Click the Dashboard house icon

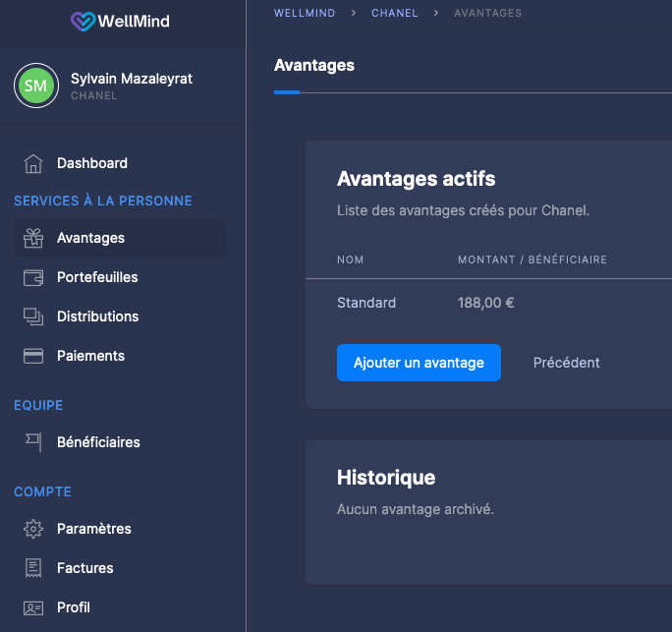point(33,163)
